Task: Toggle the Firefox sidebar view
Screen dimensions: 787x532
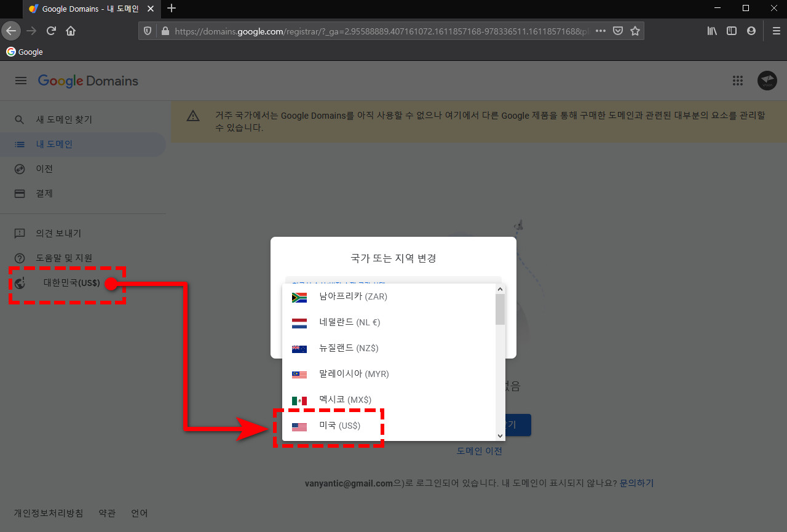Action: 732,31
